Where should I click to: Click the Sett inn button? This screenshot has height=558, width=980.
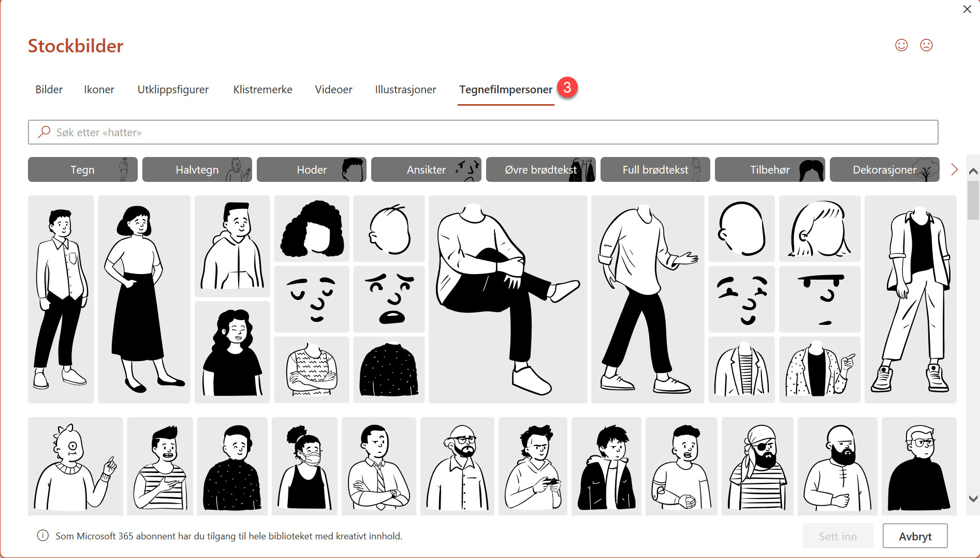838,536
